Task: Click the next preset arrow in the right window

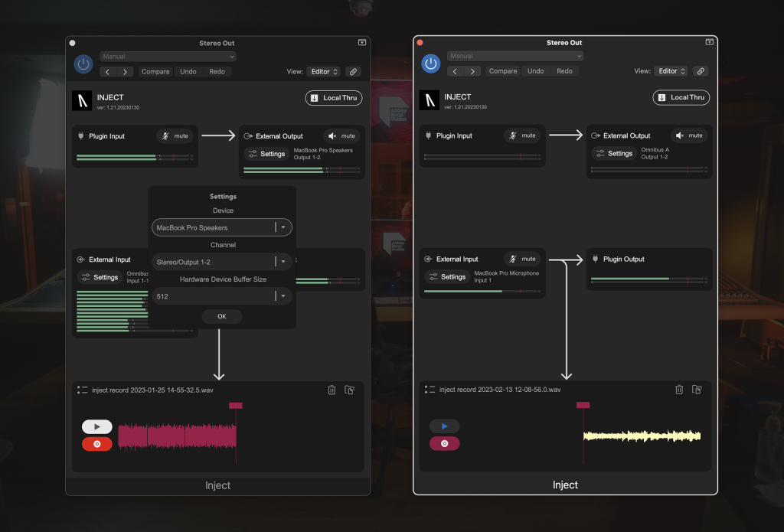Action: (x=472, y=71)
